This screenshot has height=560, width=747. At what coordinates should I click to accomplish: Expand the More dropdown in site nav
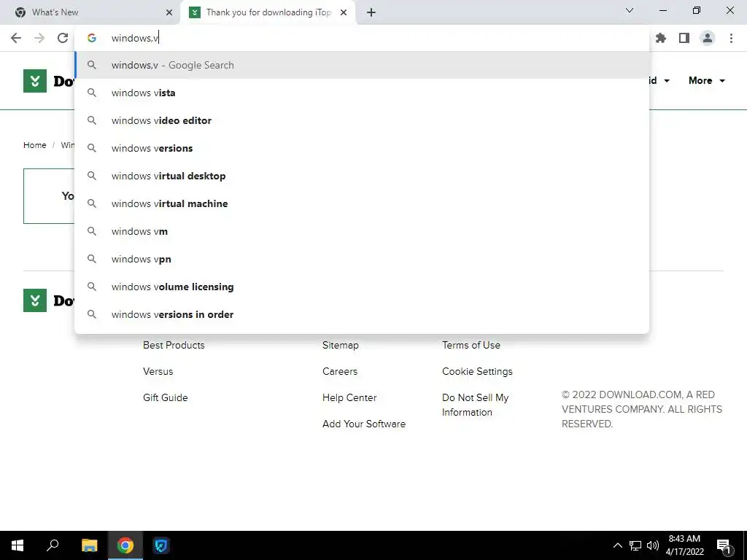pyautogui.click(x=706, y=80)
